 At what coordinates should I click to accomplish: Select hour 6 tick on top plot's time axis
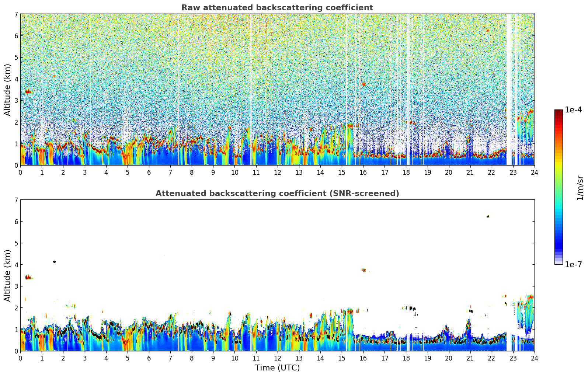(x=149, y=172)
